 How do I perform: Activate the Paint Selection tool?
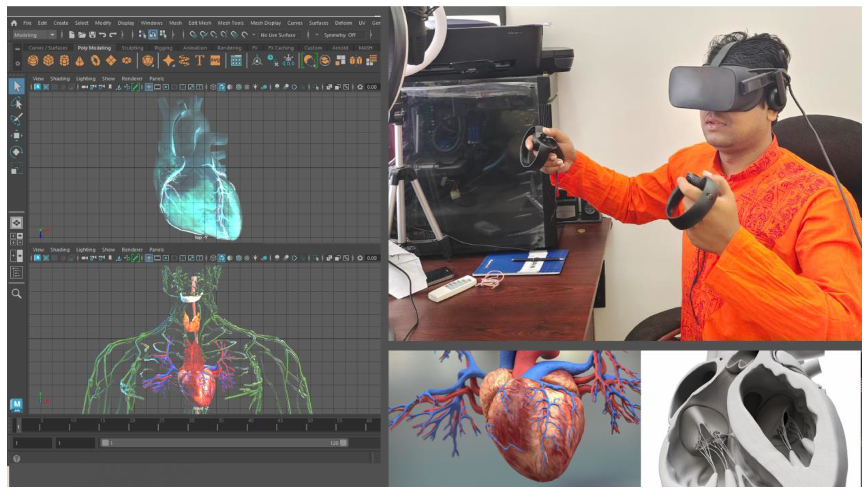click(x=17, y=119)
